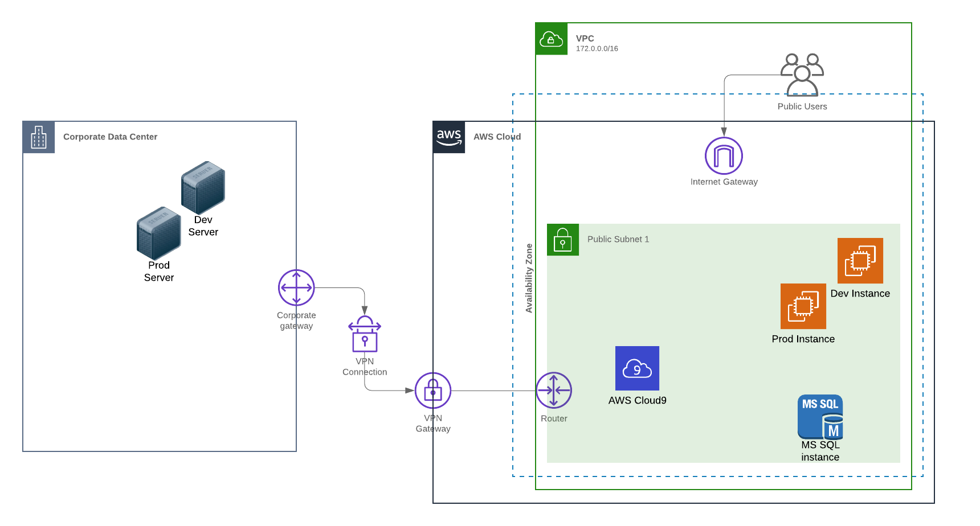The height and width of the screenshot is (526, 980).
Task: Select the green VPC cloud icon
Action: tap(552, 39)
